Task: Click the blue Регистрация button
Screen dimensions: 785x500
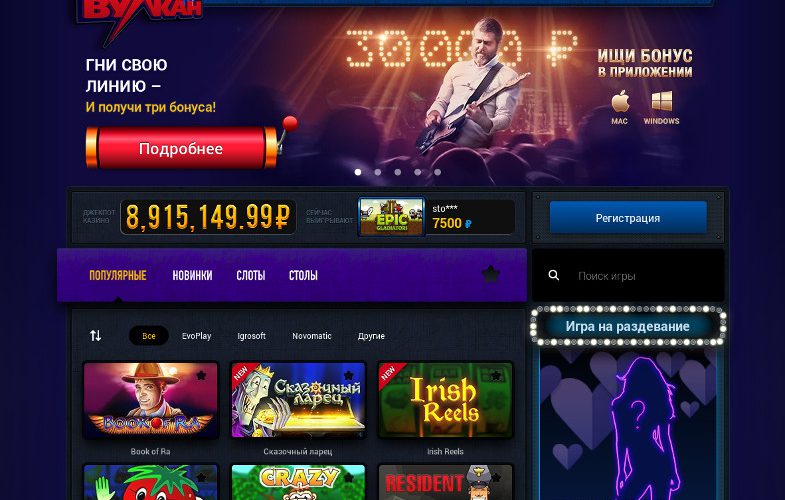Action: (x=628, y=218)
